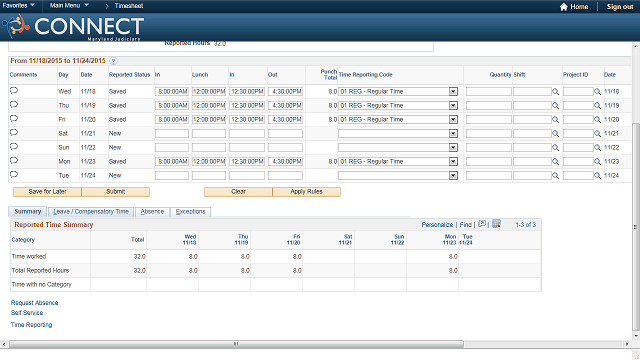
Task: Click the Home house icon
Action: click(564, 7)
